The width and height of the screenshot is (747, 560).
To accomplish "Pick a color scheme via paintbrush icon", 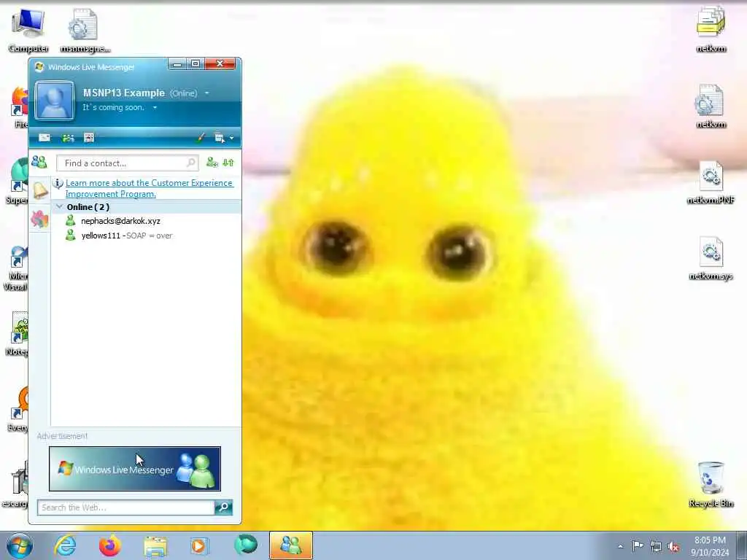I will coord(201,138).
